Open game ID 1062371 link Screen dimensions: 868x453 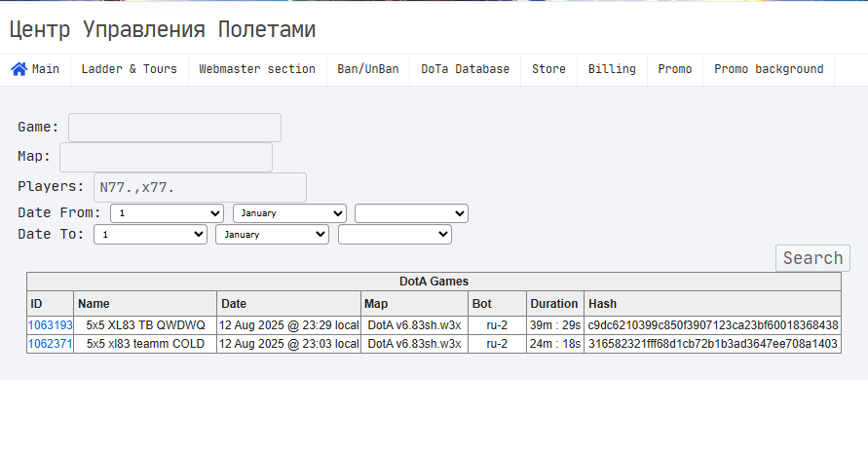[51, 343]
